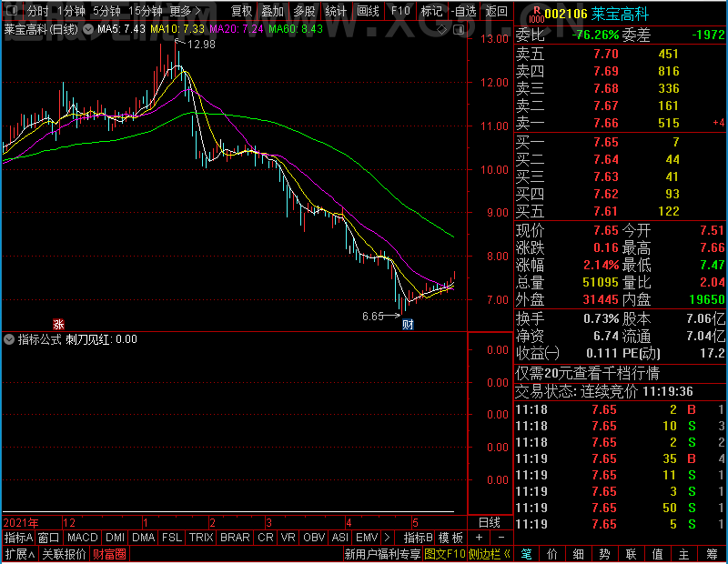Select the 筹 chips tab
The width and height of the screenshot is (728, 564).
[712, 554]
